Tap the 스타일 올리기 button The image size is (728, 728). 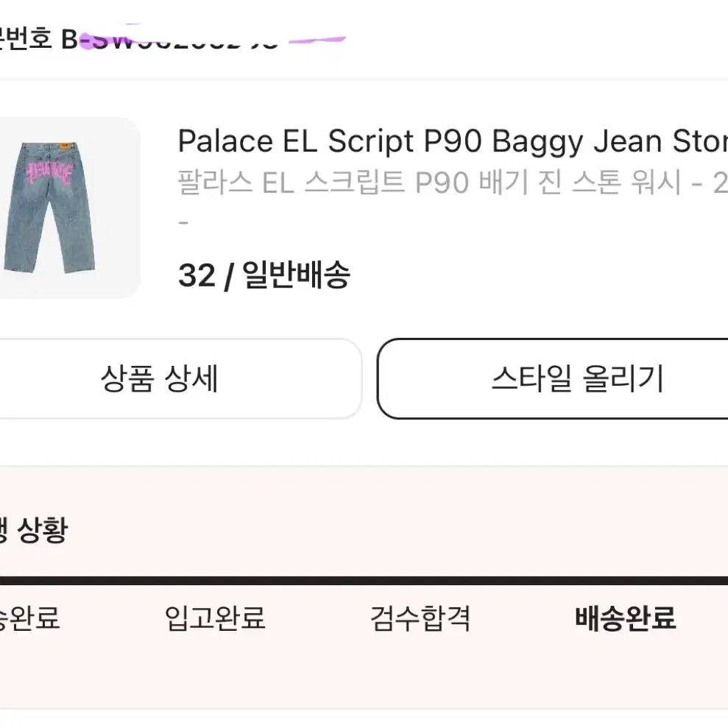pyautogui.click(x=553, y=379)
